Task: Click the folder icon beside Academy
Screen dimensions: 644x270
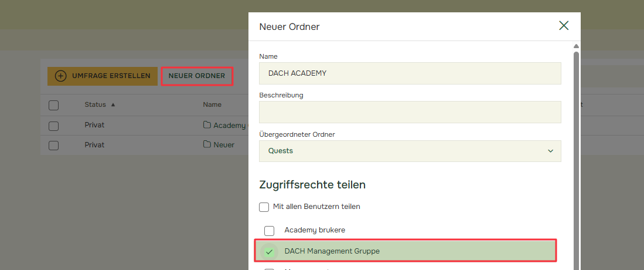Action: click(207, 125)
